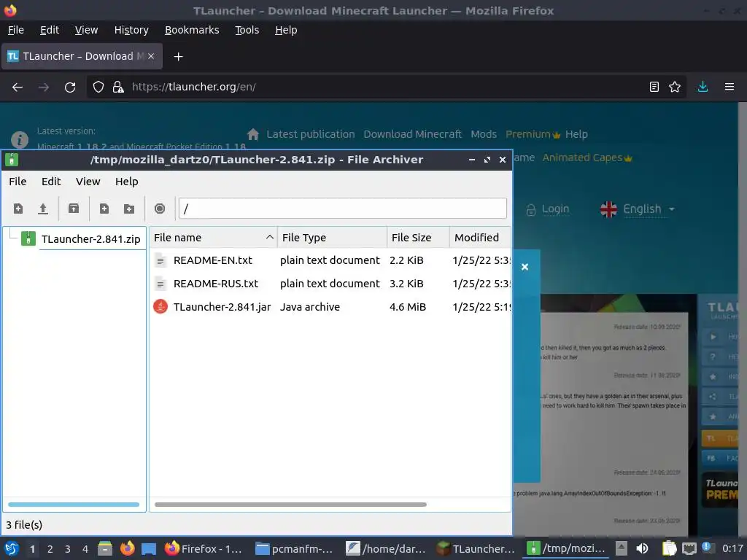
Task: Click the Extract files box icon
Action: [x=74, y=209]
